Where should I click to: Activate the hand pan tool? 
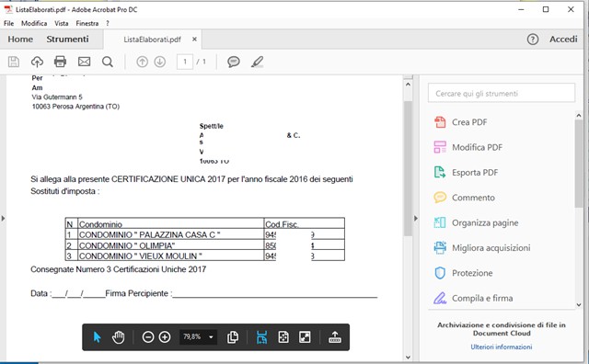pos(118,337)
